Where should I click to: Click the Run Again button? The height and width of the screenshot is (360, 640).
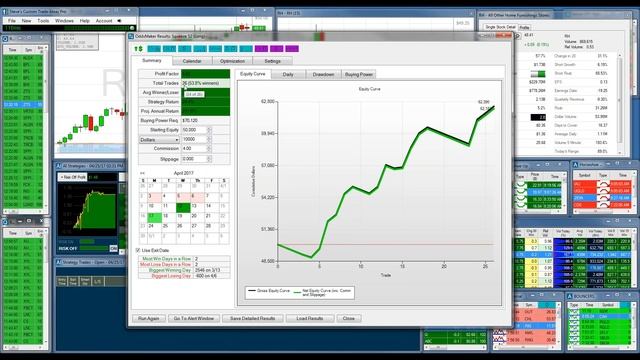click(x=149, y=318)
